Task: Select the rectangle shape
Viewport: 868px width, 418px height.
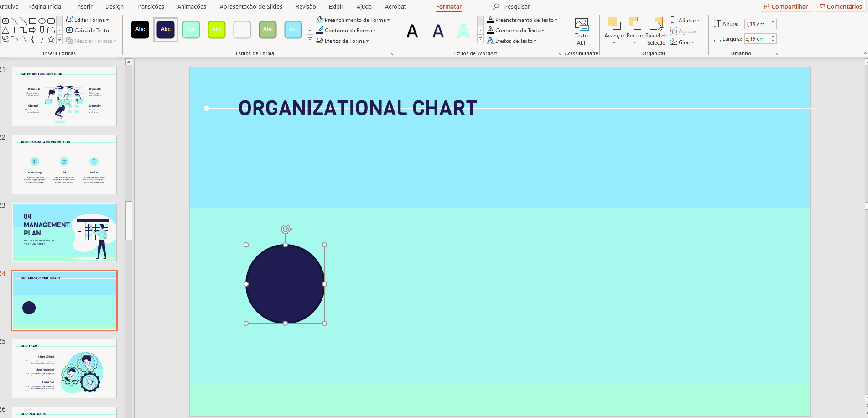Action: coord(33,21)
